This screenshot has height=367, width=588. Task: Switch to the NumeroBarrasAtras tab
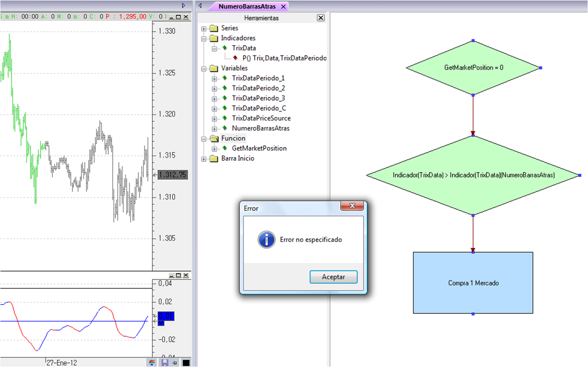click(247, 6)
